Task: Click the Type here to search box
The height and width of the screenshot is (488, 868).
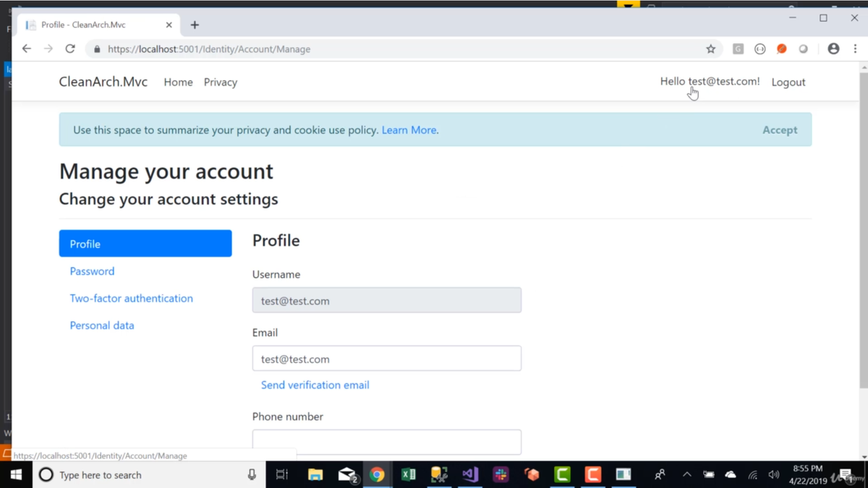Action: tap(150, 475)
